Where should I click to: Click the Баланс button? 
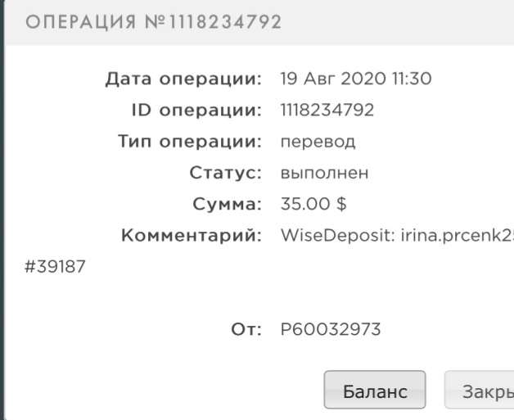pos(374,390)
